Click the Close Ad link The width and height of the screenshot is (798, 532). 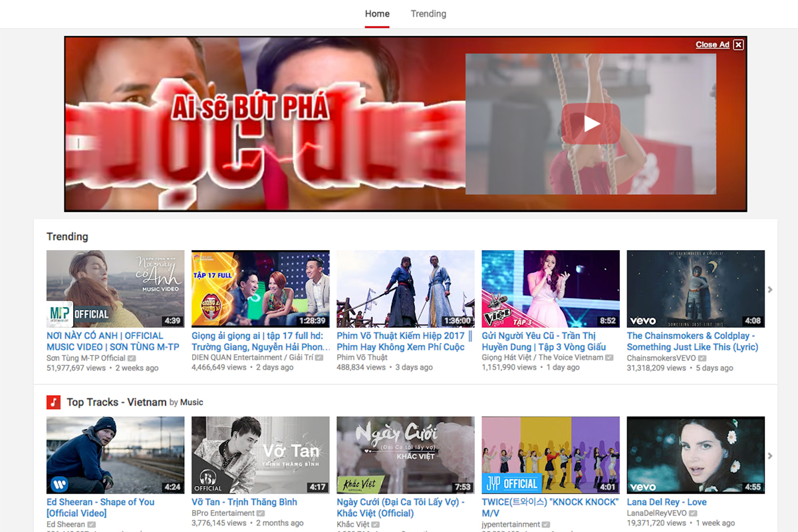(x=712, y=45)
